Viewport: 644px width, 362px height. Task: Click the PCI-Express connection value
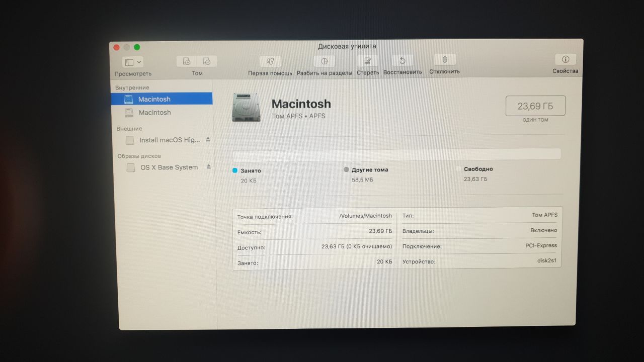(x=541, y=246)
